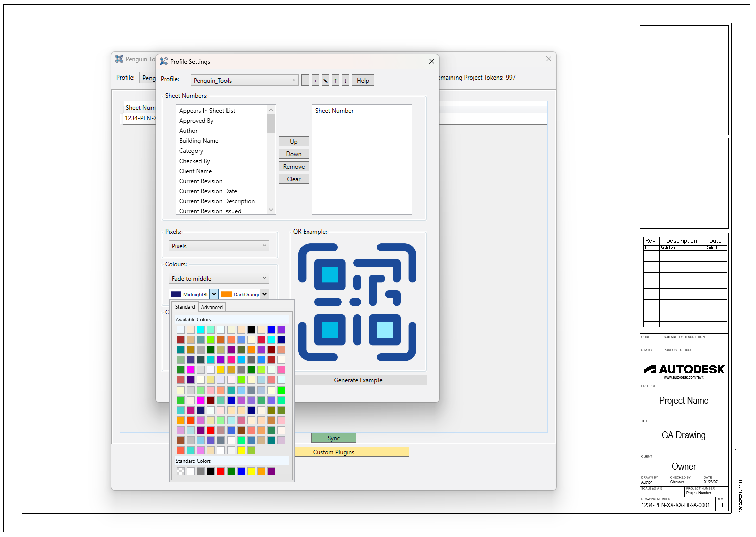Open the Pixels dropdown
This screenshot has width=756, height=537.
point(218,246)
